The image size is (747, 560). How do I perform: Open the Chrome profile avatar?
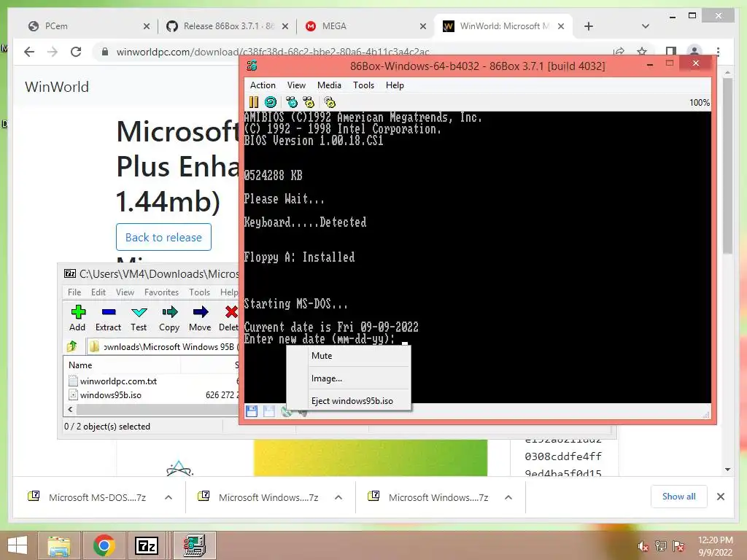(694, 52)
